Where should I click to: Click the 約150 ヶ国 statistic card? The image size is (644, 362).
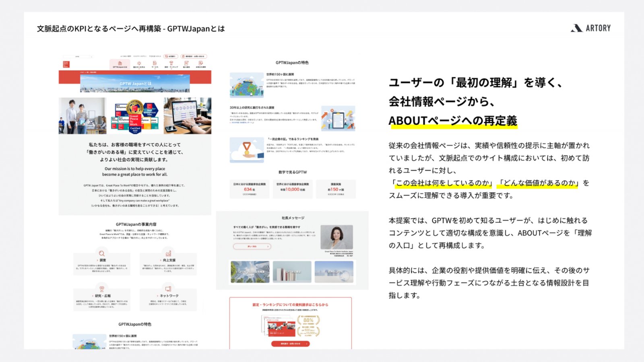[336, 189]
